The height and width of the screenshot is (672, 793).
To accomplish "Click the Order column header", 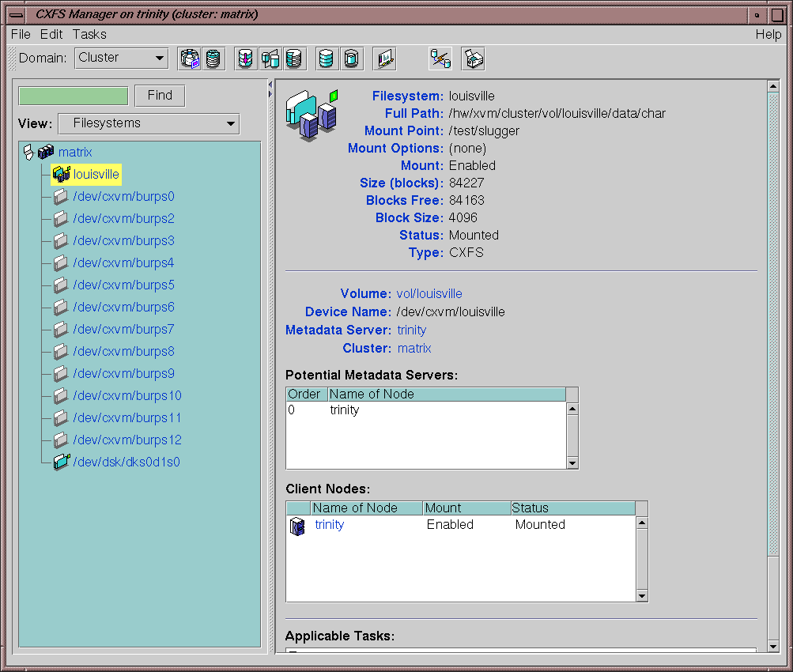I will 307,394.
